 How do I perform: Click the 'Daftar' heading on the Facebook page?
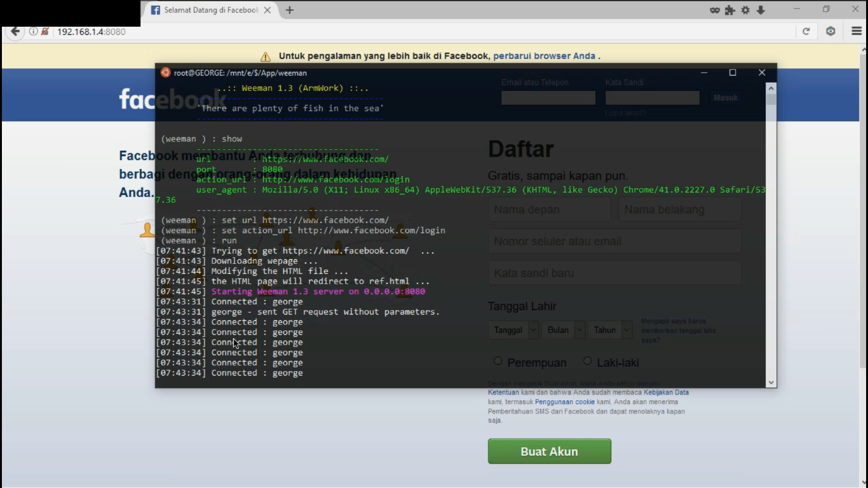pyautogui.click(x=521, y=149)
